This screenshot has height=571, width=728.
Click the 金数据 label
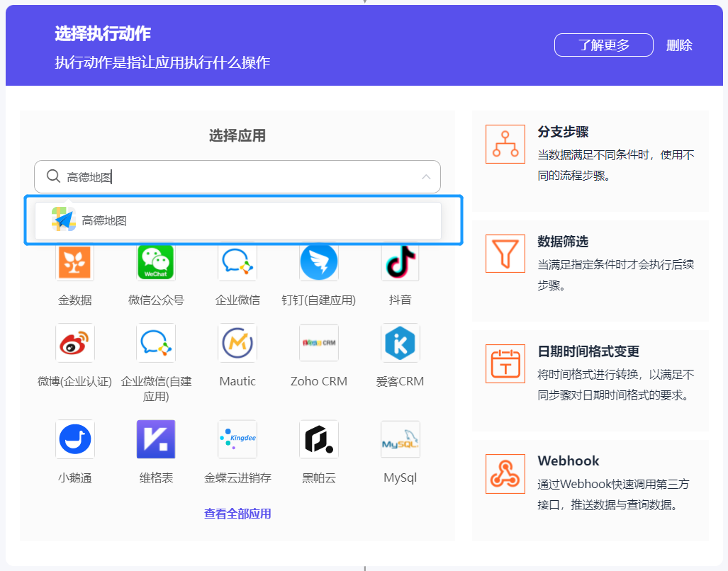pos(74,300)
